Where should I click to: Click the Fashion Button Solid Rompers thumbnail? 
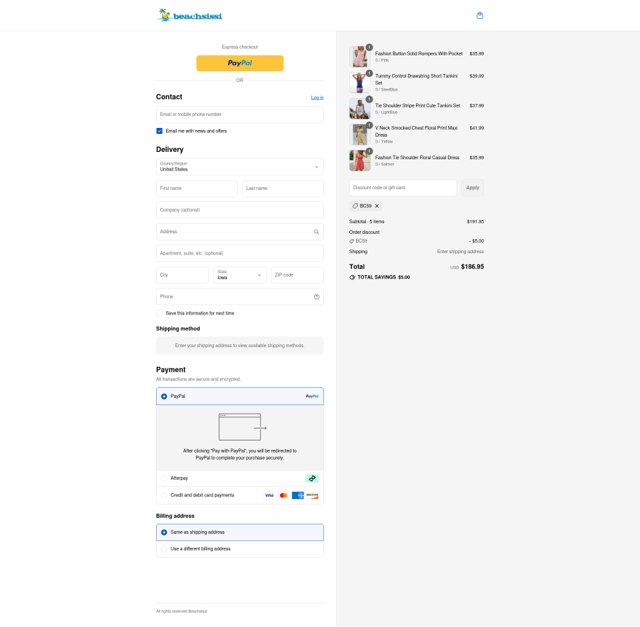360,56
